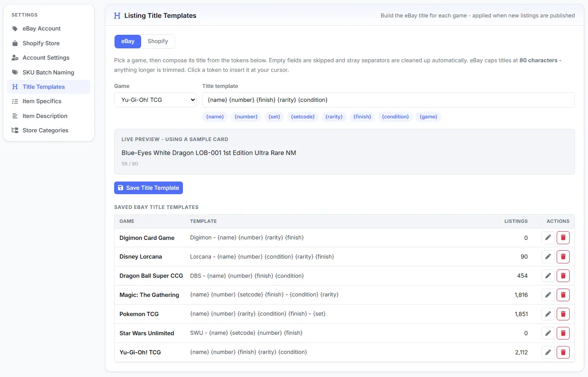Edit the Dragon Ball Super CCG template

pos(548,276)
